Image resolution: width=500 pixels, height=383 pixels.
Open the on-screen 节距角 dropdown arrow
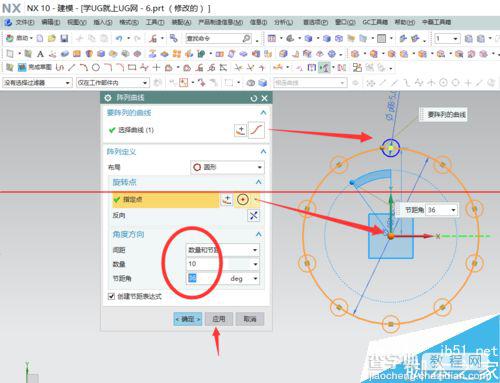pos(453,210)
